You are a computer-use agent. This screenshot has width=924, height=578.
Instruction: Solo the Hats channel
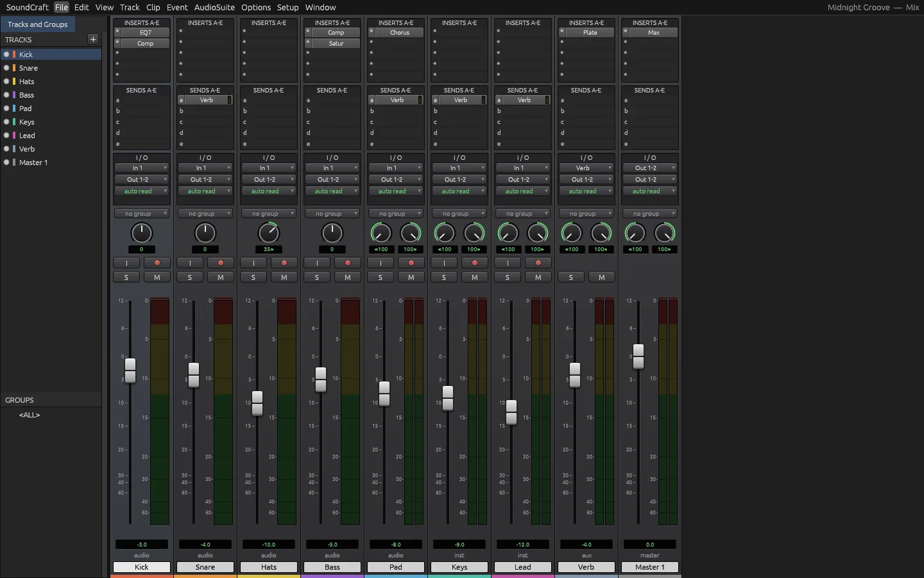(253, 277)
